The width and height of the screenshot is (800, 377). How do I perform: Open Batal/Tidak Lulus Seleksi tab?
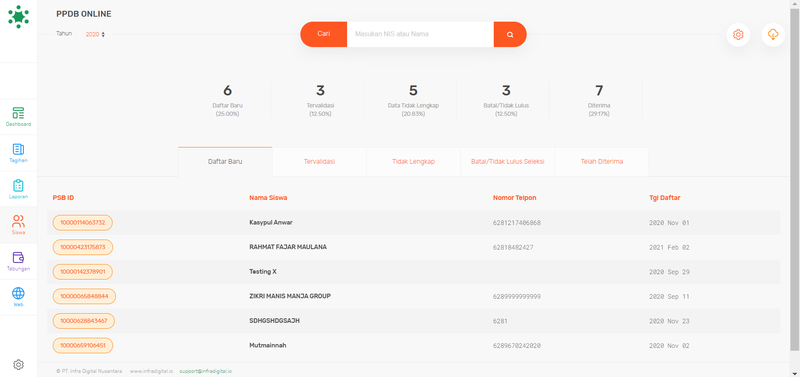coord(508,162)
